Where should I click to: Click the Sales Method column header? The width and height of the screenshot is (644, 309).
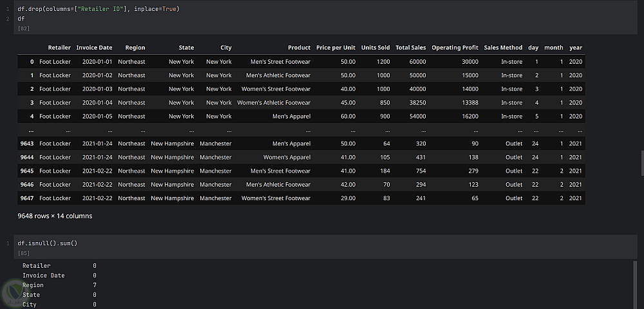(503, 48)
